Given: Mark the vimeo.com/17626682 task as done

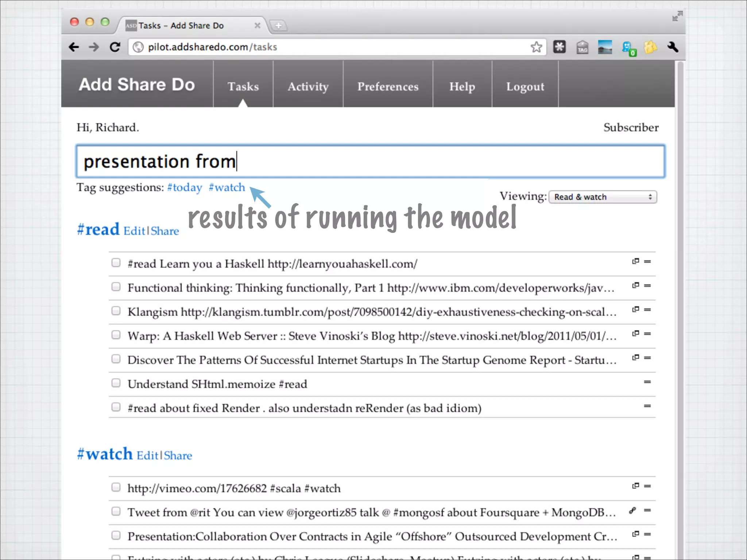Looking at the screenshot, I should click(x=116, y=487).
